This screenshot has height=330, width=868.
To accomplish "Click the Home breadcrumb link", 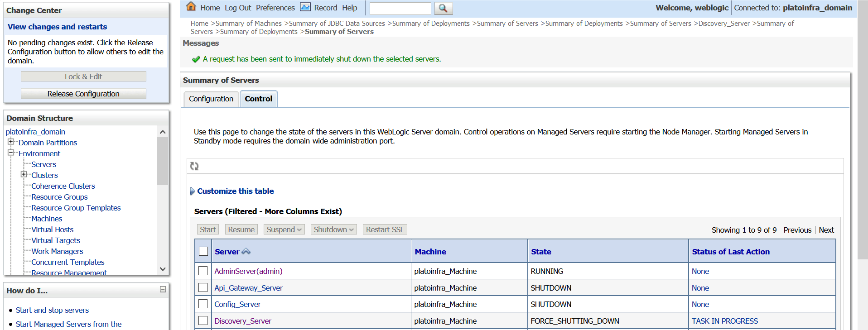I will click(x=199, y=24).
